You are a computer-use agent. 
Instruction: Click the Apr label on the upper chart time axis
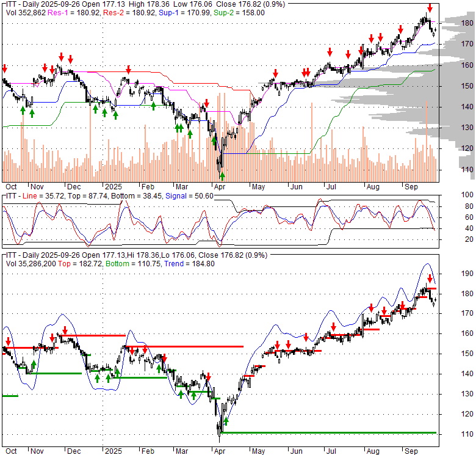pos(220,187)
